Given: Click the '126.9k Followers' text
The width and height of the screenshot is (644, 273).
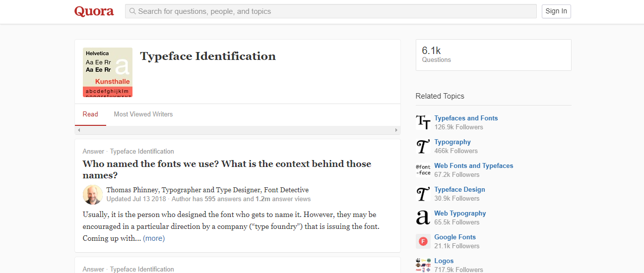Looking at the screenshot, I should 458,127.
